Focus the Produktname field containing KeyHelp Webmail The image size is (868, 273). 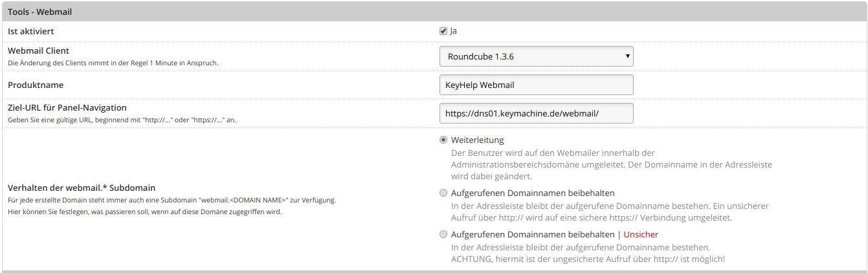pyautogui.click(x=535, y=85)
